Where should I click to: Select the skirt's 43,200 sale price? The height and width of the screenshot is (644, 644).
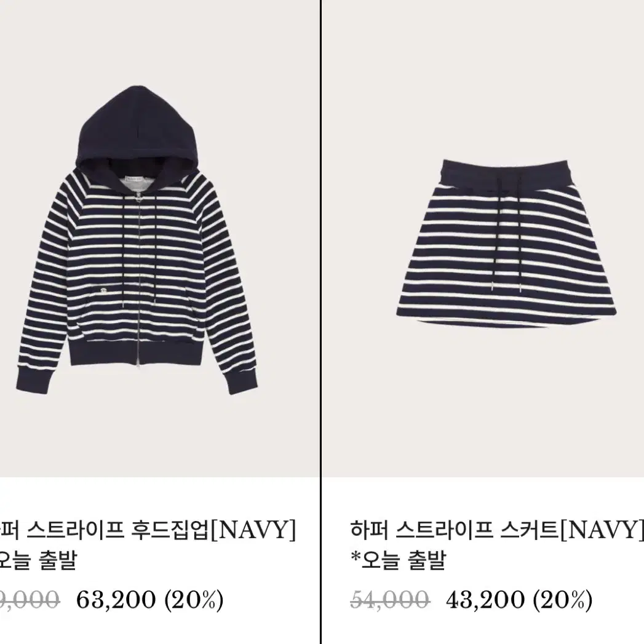(485, 600)
